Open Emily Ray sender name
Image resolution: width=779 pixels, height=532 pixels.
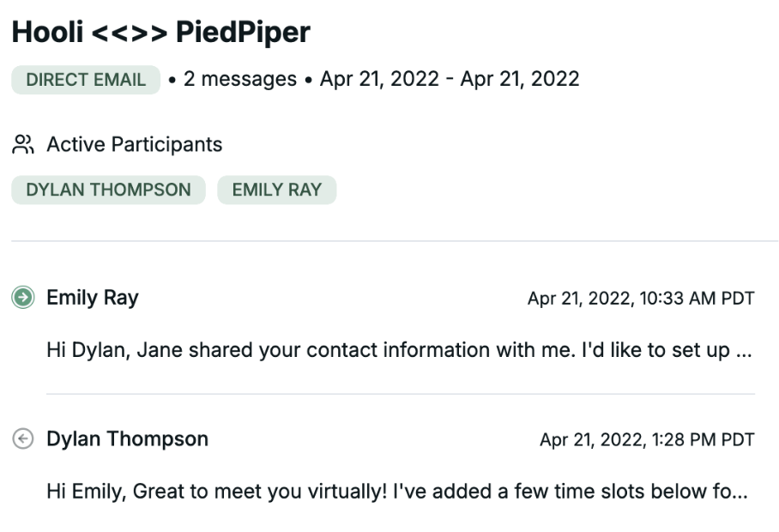pos(92,298)
